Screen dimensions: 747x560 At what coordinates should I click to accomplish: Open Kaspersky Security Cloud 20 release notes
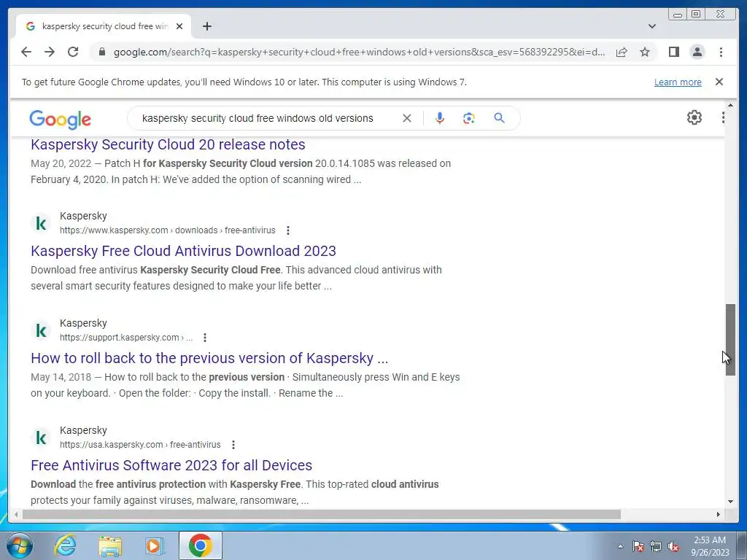(168, 144)
